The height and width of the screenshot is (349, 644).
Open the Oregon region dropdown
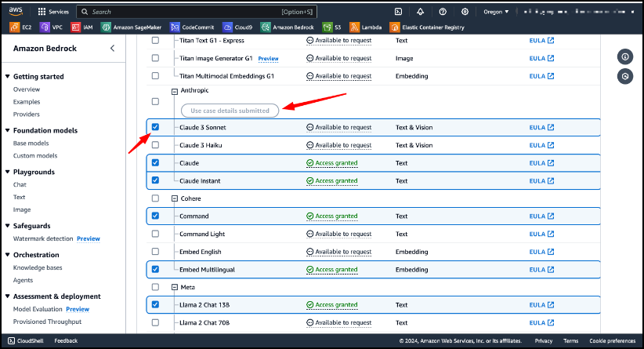click(x=496, y=12)
